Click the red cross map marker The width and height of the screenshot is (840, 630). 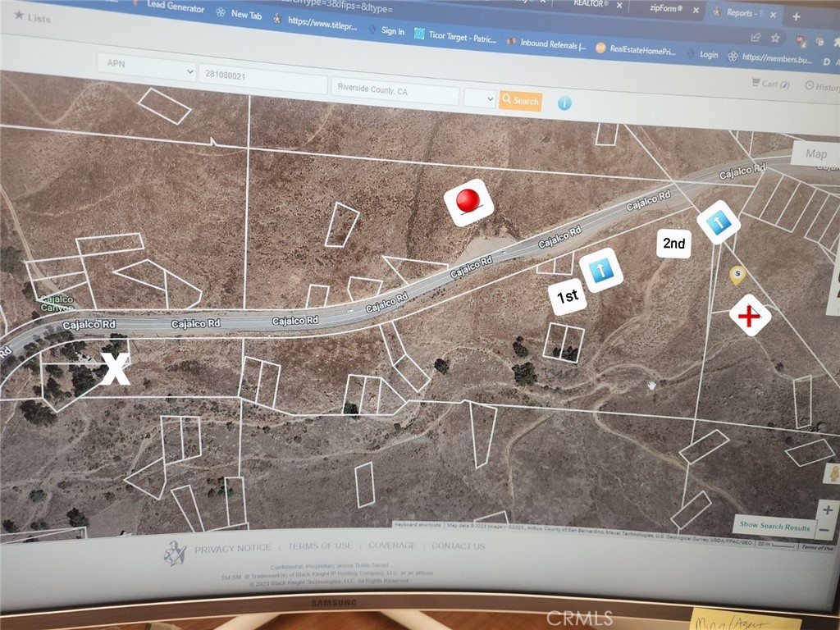[x=748, y=317]
